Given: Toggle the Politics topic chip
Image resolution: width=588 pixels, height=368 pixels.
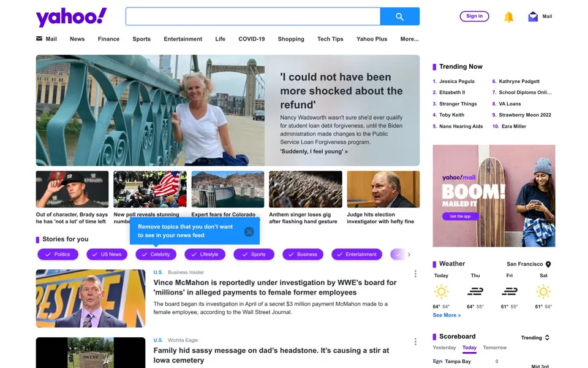Looking at the screenshot, I should [58, 254].
